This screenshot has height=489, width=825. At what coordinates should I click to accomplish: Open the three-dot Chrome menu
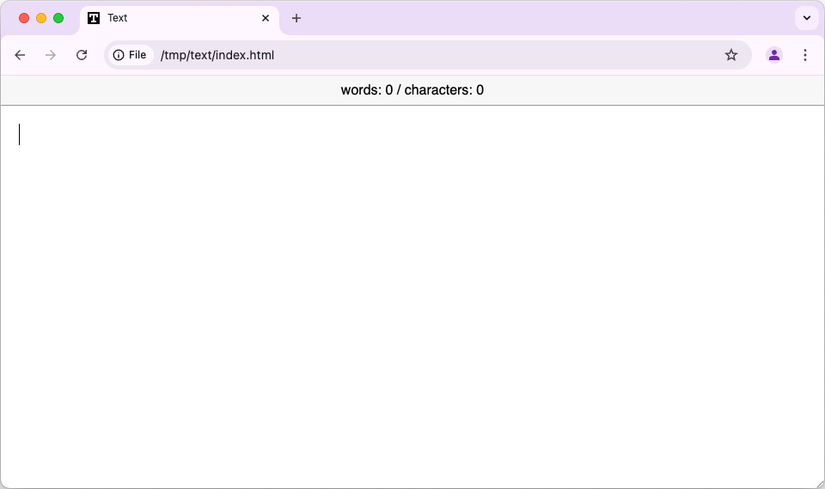click(x=805, y=55)
